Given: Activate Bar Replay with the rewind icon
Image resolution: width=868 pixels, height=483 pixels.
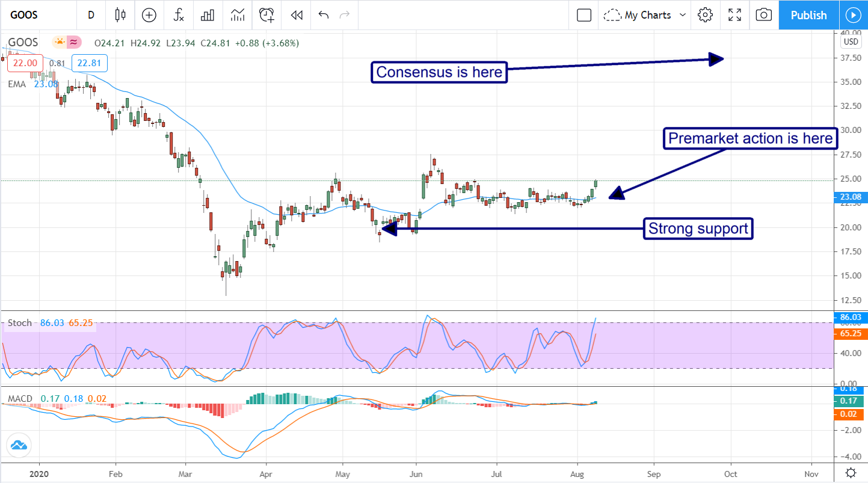Looking at the screenshot, I should point(296,15).
